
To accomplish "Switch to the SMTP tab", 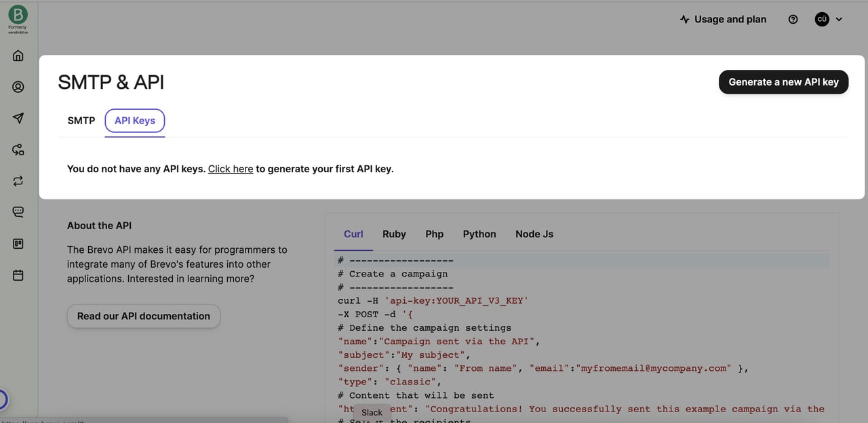I will coord(81,120).
